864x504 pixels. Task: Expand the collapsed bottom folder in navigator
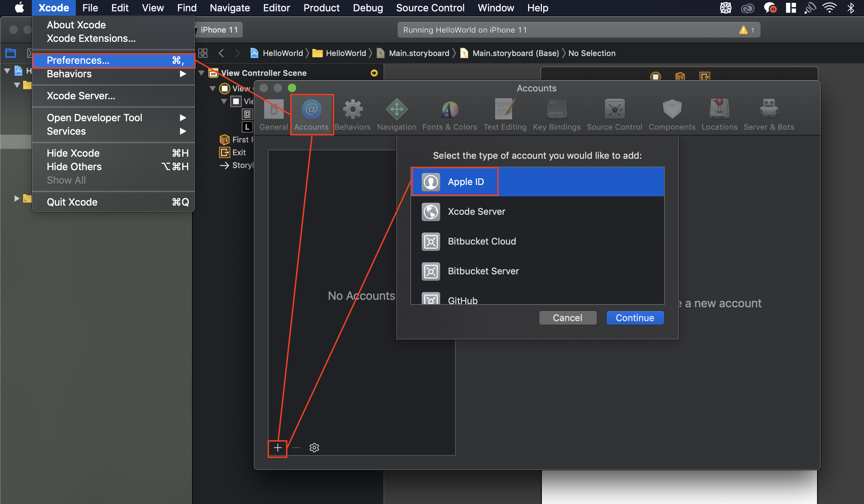[16, 198]
